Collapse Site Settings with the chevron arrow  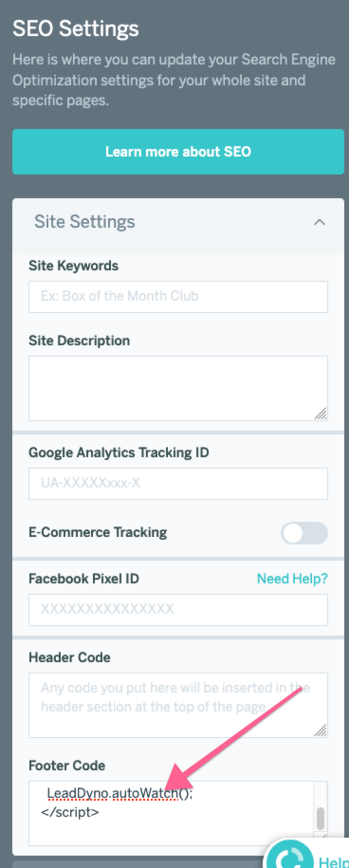point(320,222)
